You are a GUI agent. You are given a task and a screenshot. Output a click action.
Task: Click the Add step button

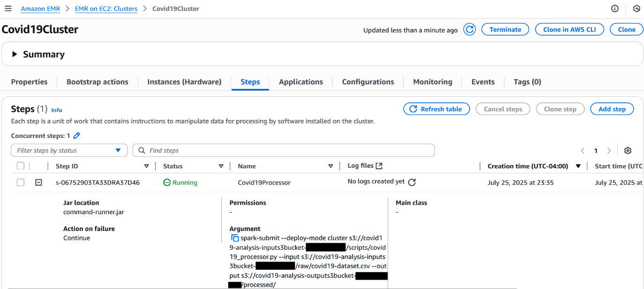612,109
